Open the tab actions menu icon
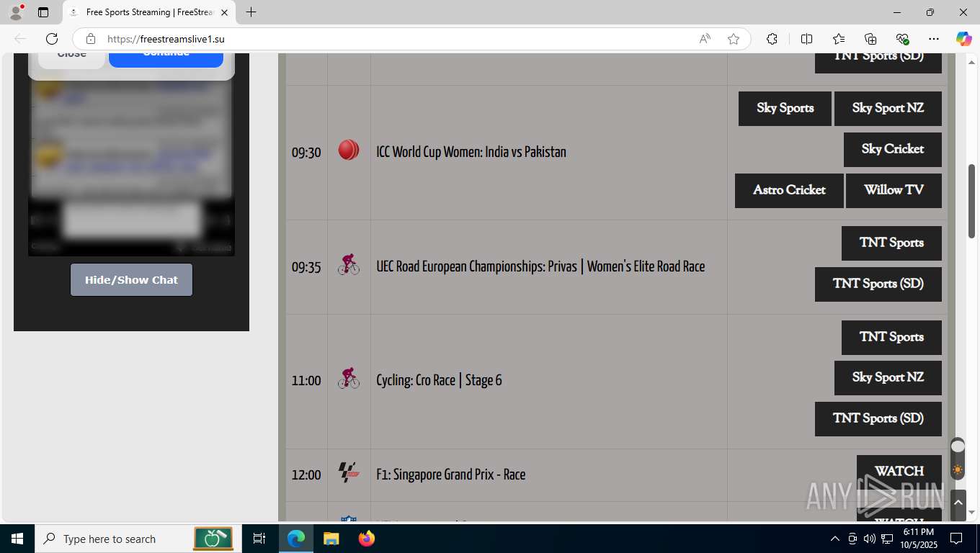Image resolution: width=980 pixels, height=553 pixels. (x=43, y=12)
